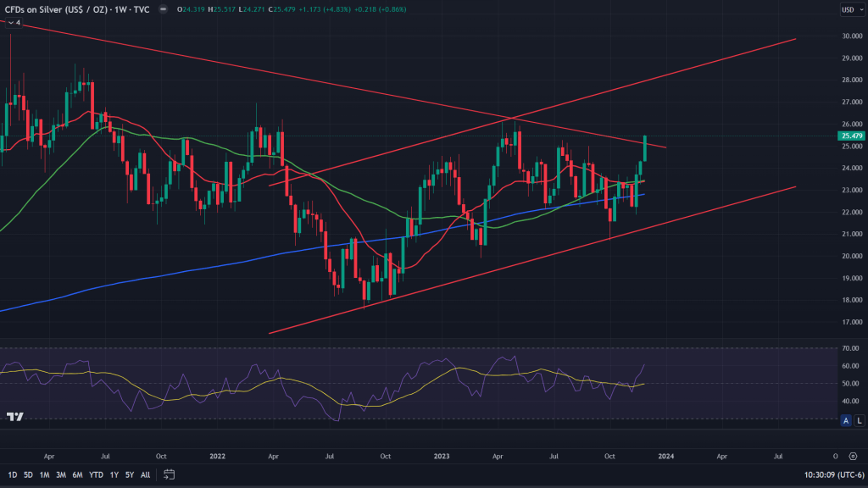Show the 5Y time range
The width and height of the screenshot is (868, 488).
(x=129, y=474)
